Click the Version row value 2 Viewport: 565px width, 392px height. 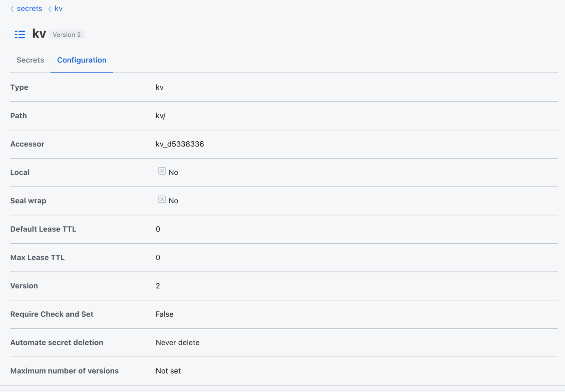(x=158, y=286)
